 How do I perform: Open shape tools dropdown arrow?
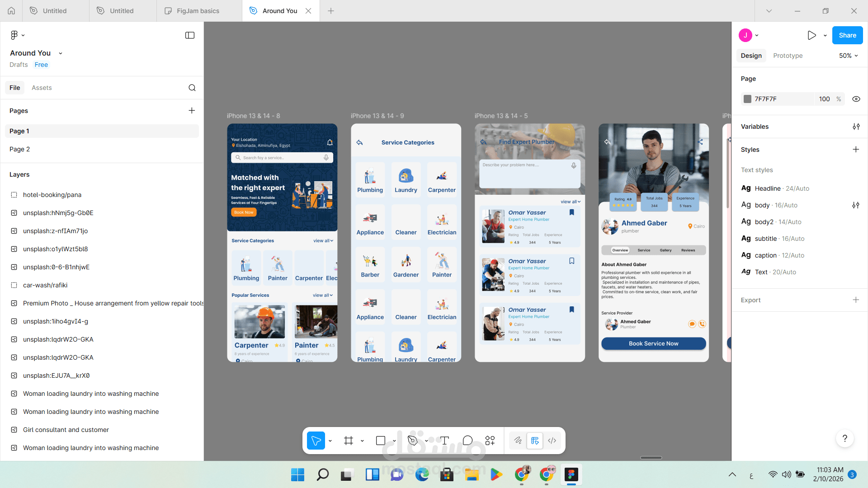pyautogui.click(x=395, y=441)
